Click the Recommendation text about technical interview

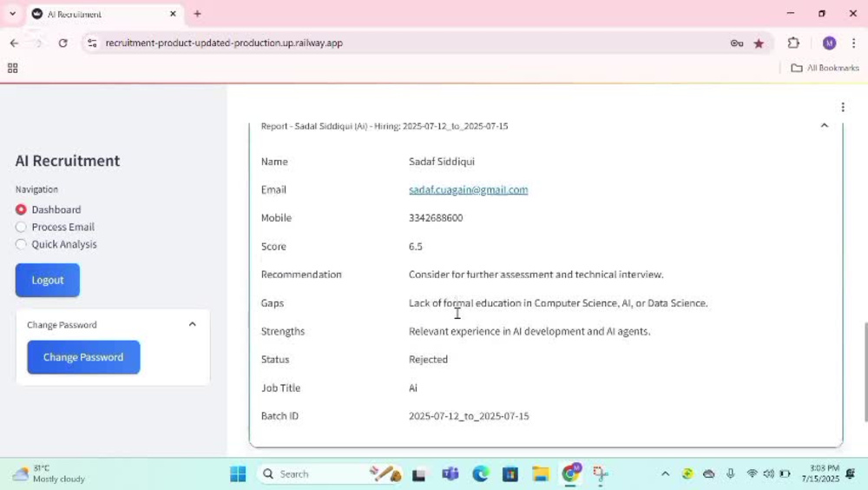(x=536, y=275)
